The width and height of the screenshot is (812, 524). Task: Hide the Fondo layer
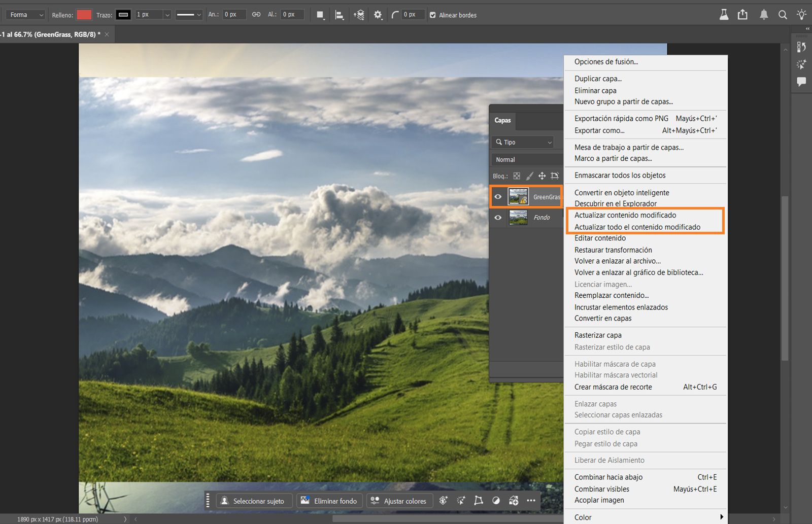pos(498,218)
